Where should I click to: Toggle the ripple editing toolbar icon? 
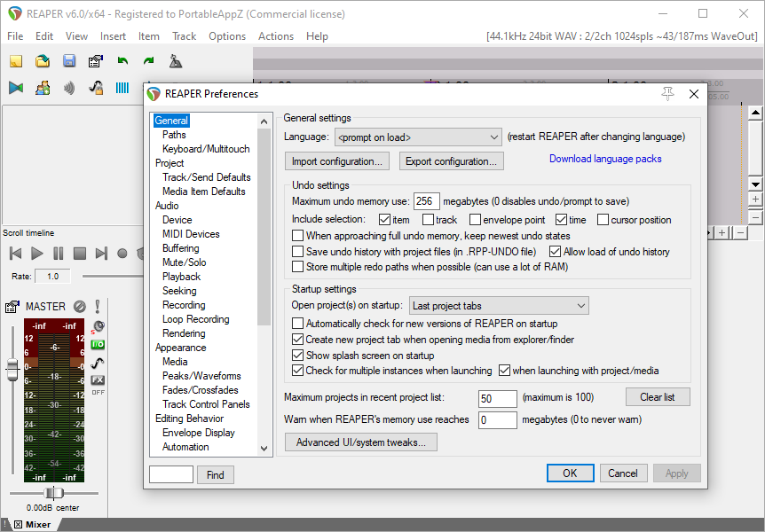pyautogui.click(x=69, y=88)
